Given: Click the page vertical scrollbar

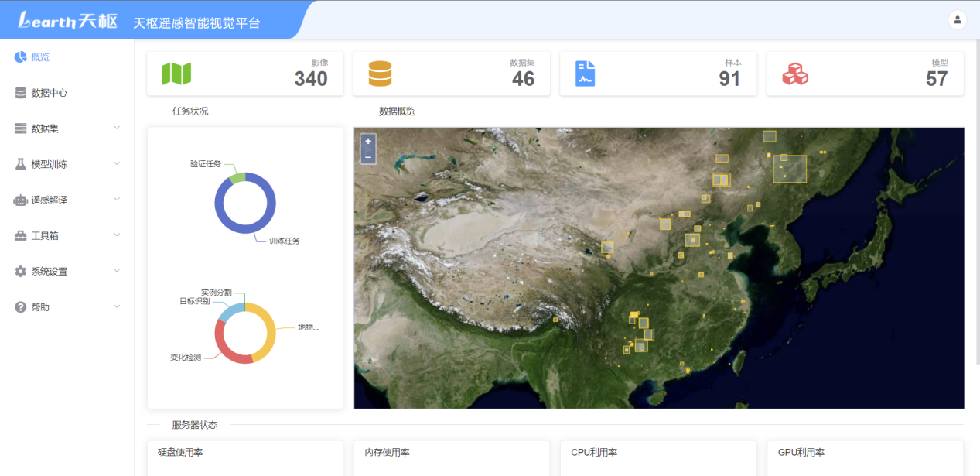Looking at the screenshot, I should click(x=976, y=201).
